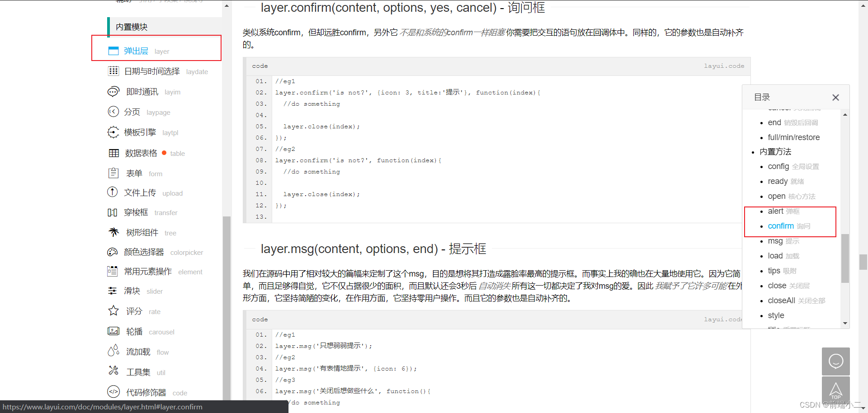The height and width of the screenshot is (413, 868).
Task: Click the slider component icon
Action: pyautogui.click(x=113, y=291)
